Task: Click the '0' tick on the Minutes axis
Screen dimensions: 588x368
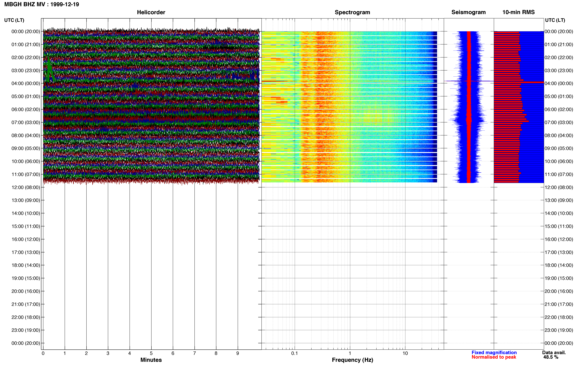Action: tap(43, 353)
